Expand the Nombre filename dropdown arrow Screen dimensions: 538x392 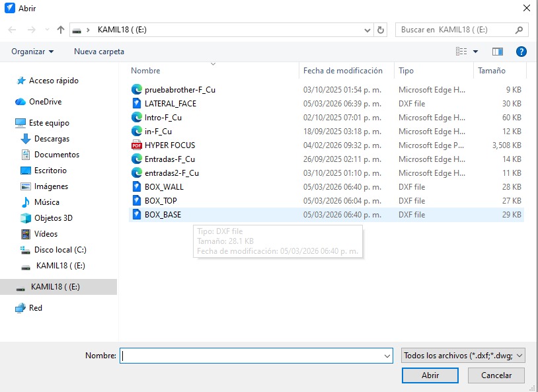click(x=388, y=356)
